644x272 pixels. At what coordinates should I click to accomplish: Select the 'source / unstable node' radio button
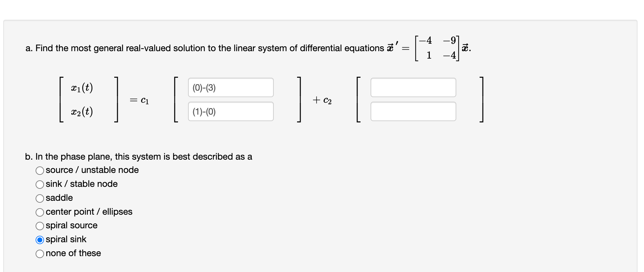[40, 171]
